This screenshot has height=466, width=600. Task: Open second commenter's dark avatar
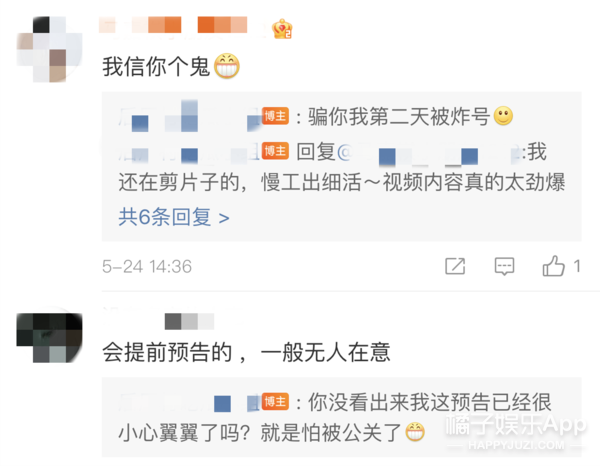[x=49, y=338]
